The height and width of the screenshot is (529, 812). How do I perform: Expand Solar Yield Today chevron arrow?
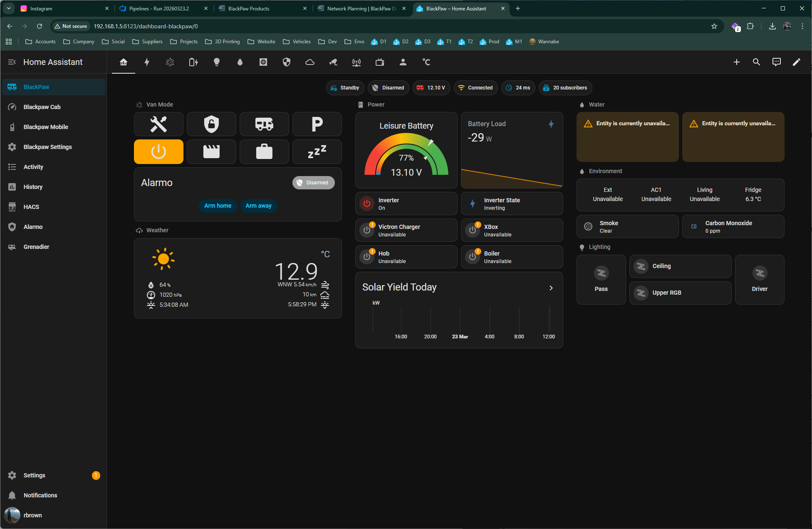pos(551,288)
